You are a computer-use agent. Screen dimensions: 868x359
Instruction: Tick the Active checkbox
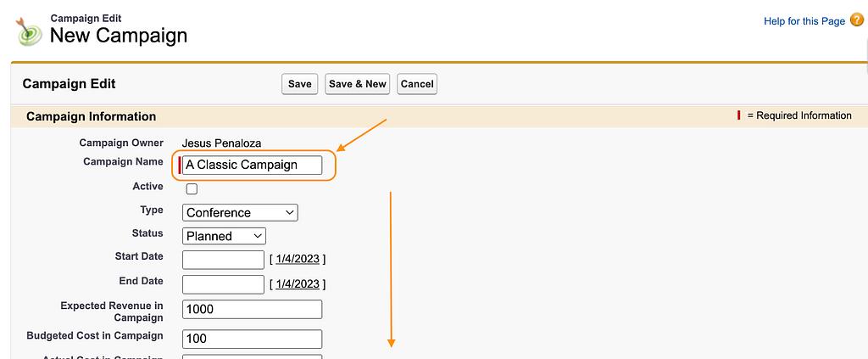(x=192, y=188)
